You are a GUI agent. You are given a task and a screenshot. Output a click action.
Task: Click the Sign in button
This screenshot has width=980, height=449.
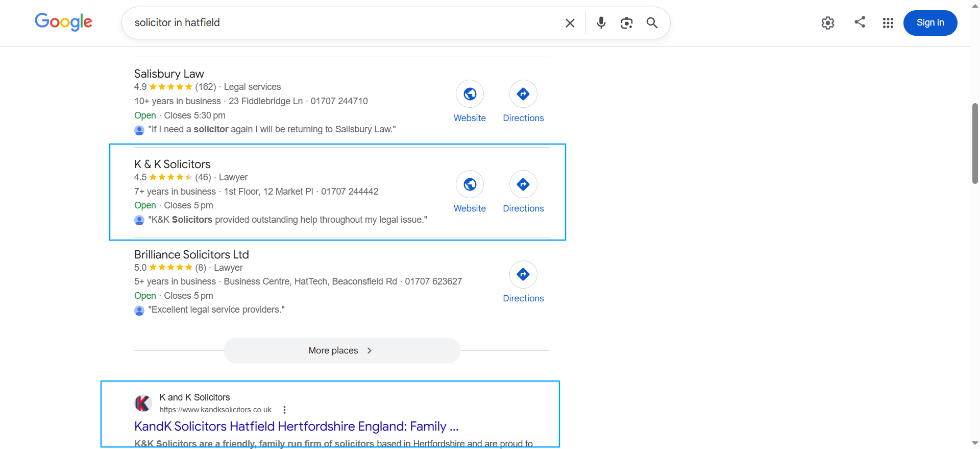coord(930,23)
